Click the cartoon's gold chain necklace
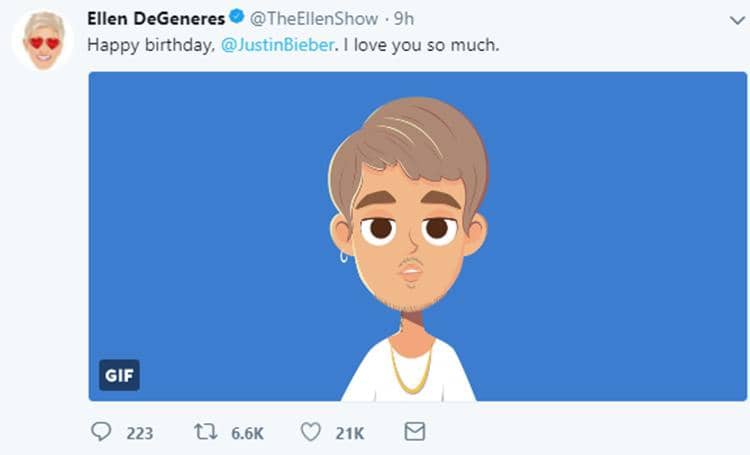The image size is (750, 455). click(x=410, y=372)
